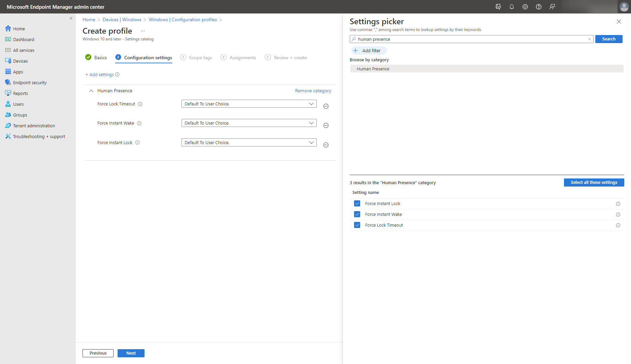Click Add filter in settings picker
Screen dimensions: 631x364
pos(369,51)
